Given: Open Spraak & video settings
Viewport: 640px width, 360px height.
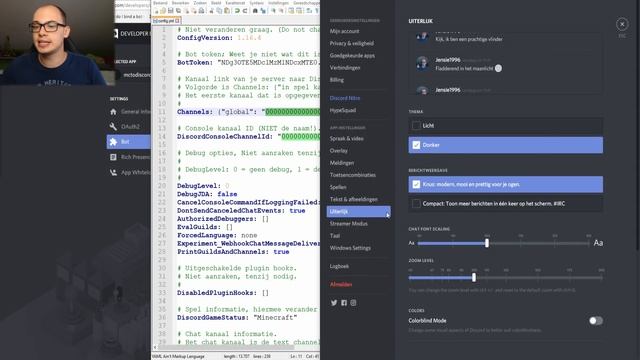Looking at the screenshot, I should pyautogui.click(x=347, y=138).
